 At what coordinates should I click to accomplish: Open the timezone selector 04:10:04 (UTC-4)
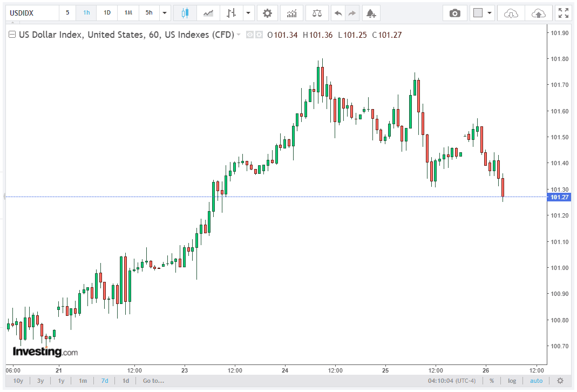(x=452, y=381)
